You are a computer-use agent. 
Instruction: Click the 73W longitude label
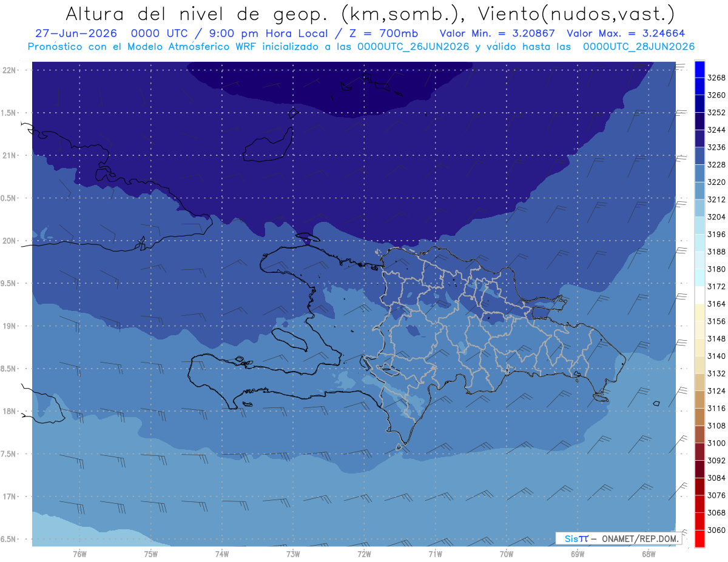(293, 554)
